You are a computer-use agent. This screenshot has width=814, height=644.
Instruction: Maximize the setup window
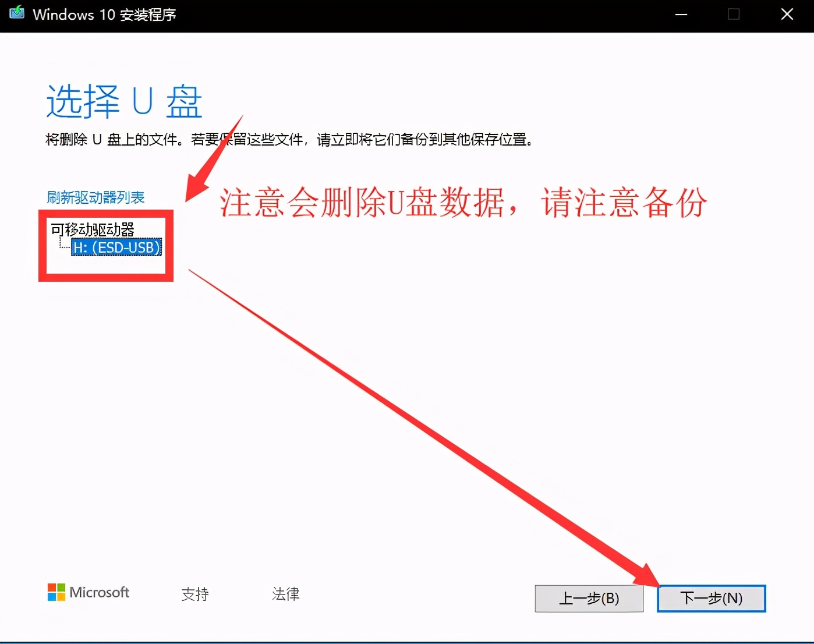pyautogui.click(x=734, y=14)
